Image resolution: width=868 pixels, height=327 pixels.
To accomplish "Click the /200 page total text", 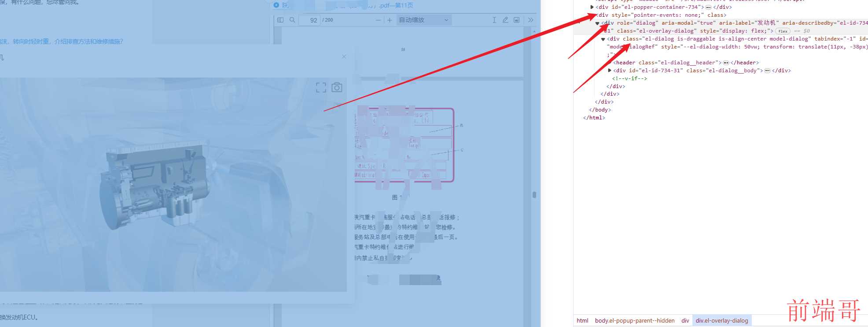I will 327,20.
